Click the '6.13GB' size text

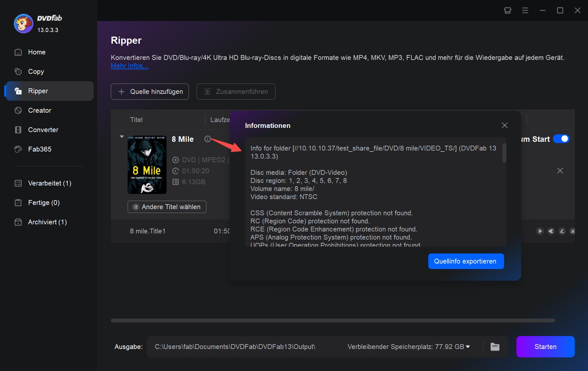194,182
